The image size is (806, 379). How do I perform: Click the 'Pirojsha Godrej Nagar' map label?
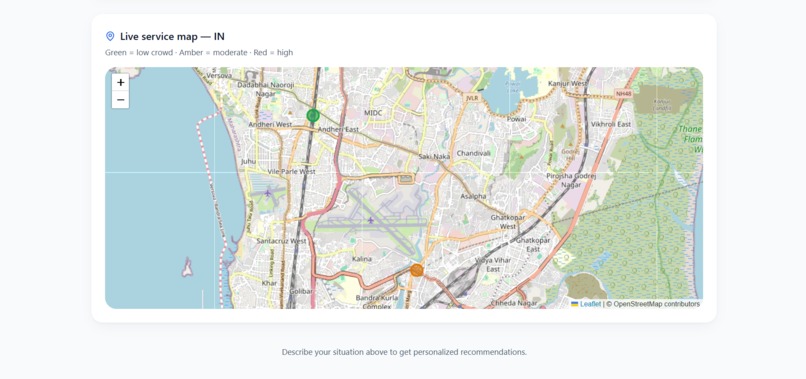pos(571,180)
